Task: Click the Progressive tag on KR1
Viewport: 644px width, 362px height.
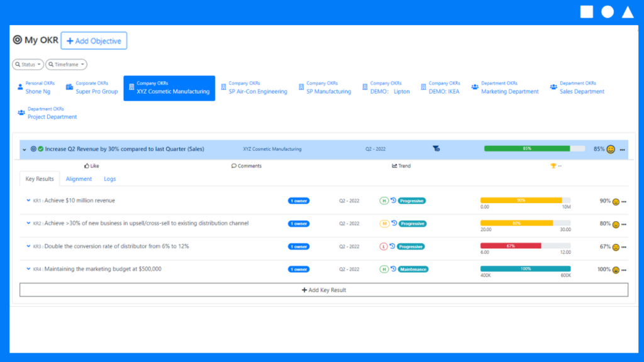Action: point(412,200)
